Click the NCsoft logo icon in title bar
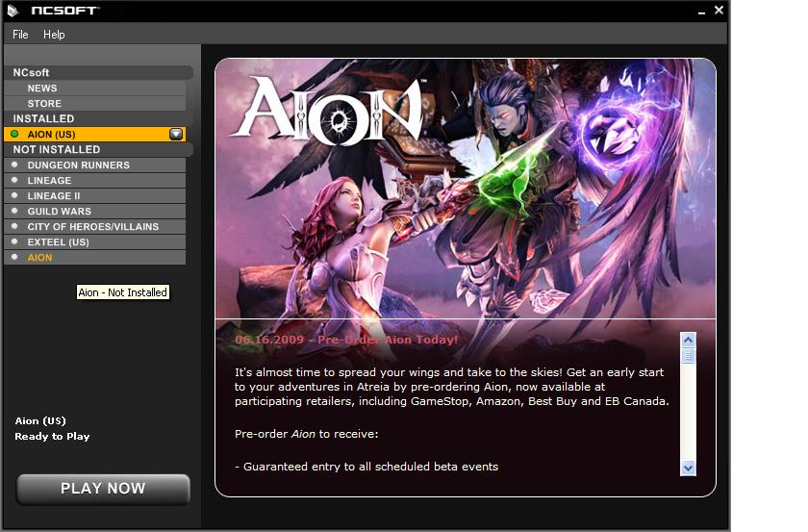Image resolution: width=808 pixels, height=532 pixels. click(x=13, y=11)
